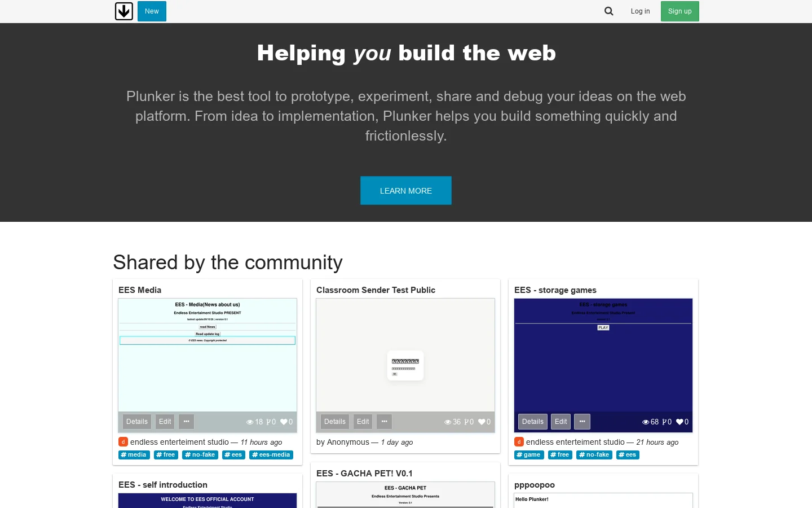Image resolution: width=812 pixels, height=508 pixels.
Task: Open Details for EES storage games
Action: point(533,422)
